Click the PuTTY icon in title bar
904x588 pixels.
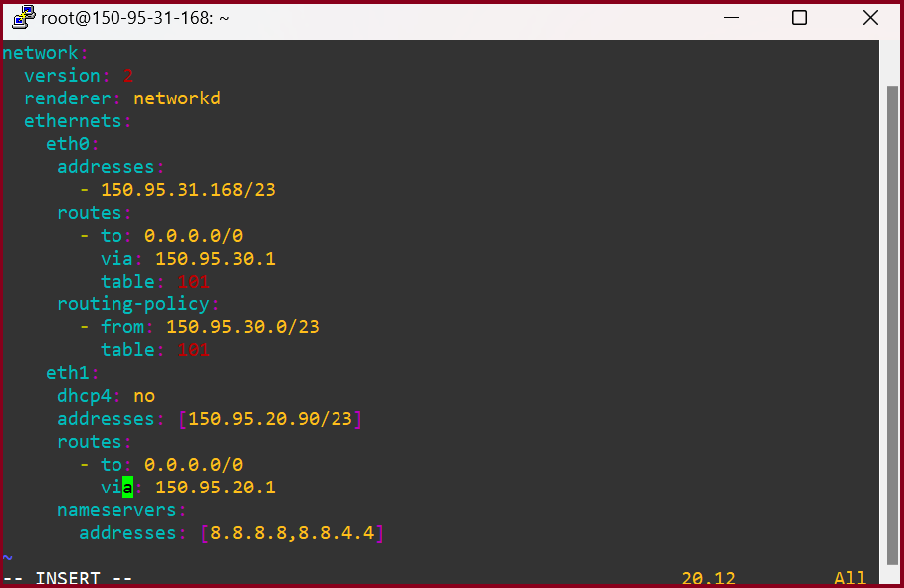click(24, 17)
